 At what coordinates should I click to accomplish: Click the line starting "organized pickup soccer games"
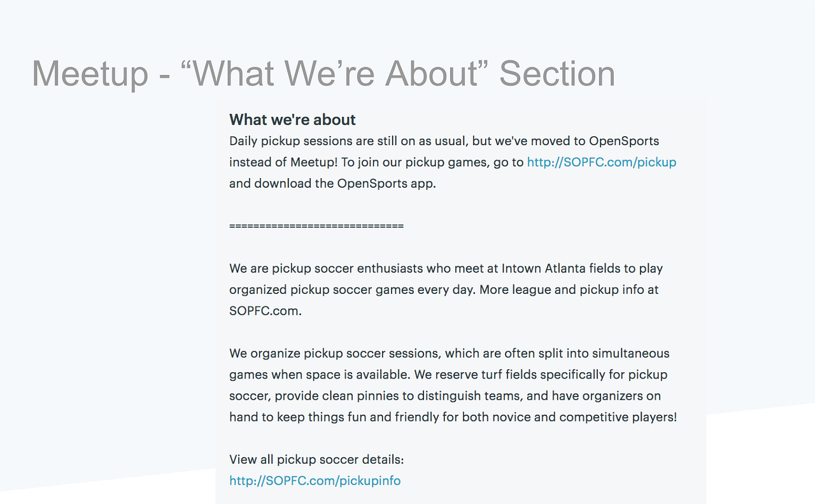pos(444,290)
